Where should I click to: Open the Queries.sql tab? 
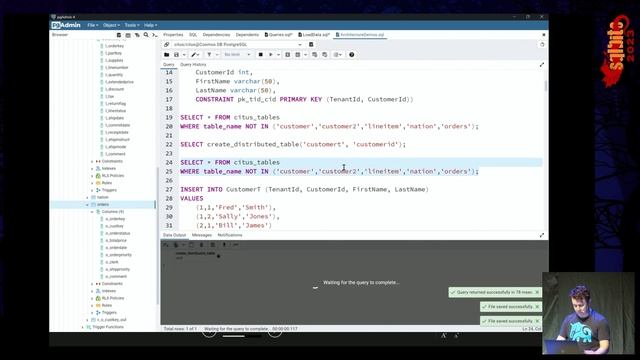click(278, 35)
